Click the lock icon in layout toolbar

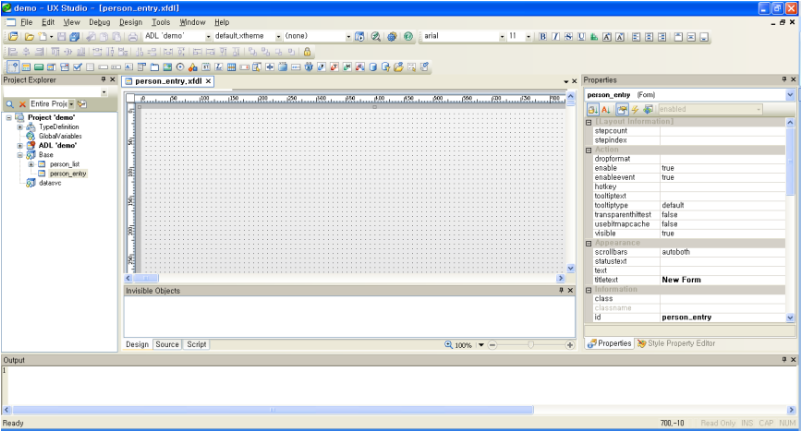click(307, 52)
